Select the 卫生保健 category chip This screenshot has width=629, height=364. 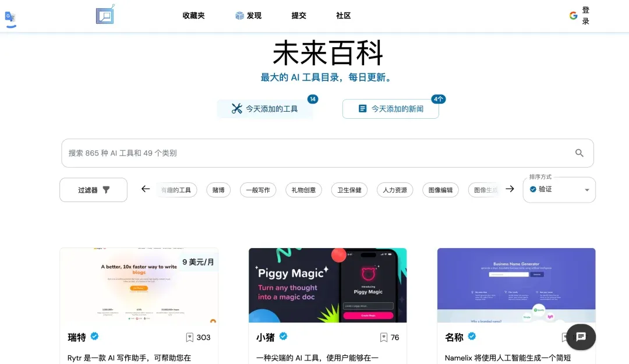(349, 190)
